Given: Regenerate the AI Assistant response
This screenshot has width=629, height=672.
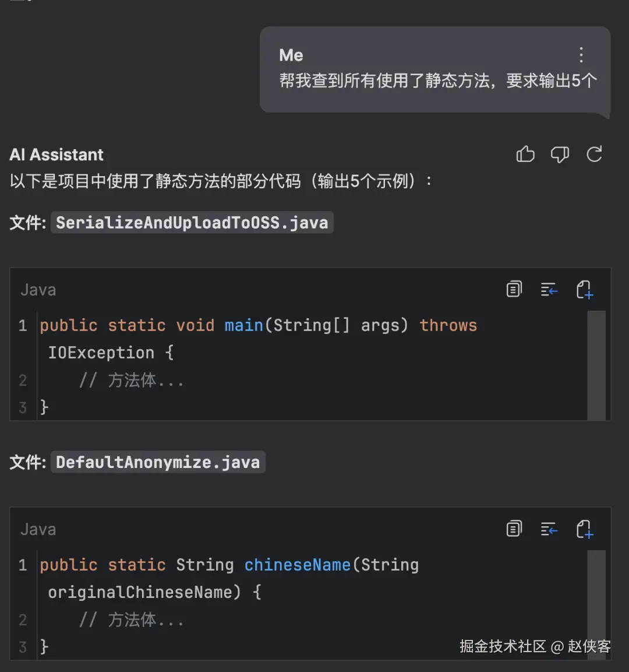Looking at the screenshot, I should [594, 154].
